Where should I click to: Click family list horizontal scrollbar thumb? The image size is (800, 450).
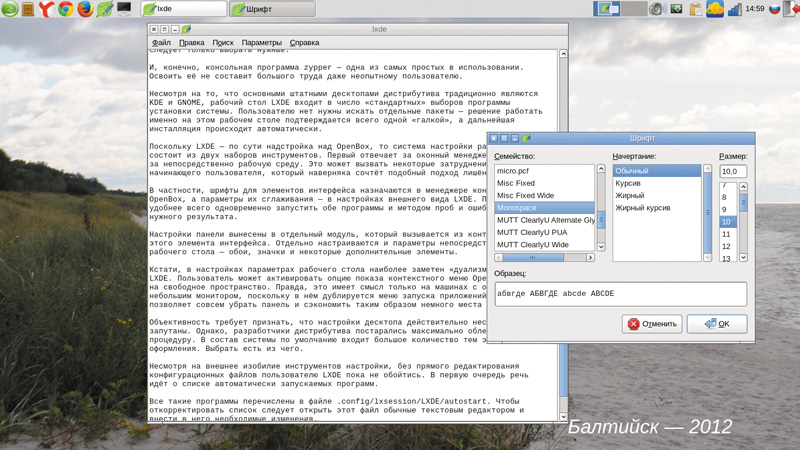point(533,258)
